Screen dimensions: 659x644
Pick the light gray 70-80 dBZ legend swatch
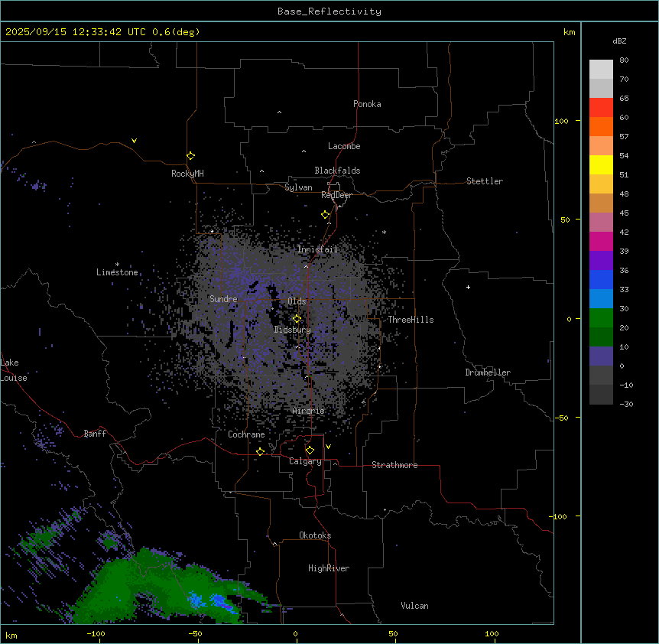[601, 70]
